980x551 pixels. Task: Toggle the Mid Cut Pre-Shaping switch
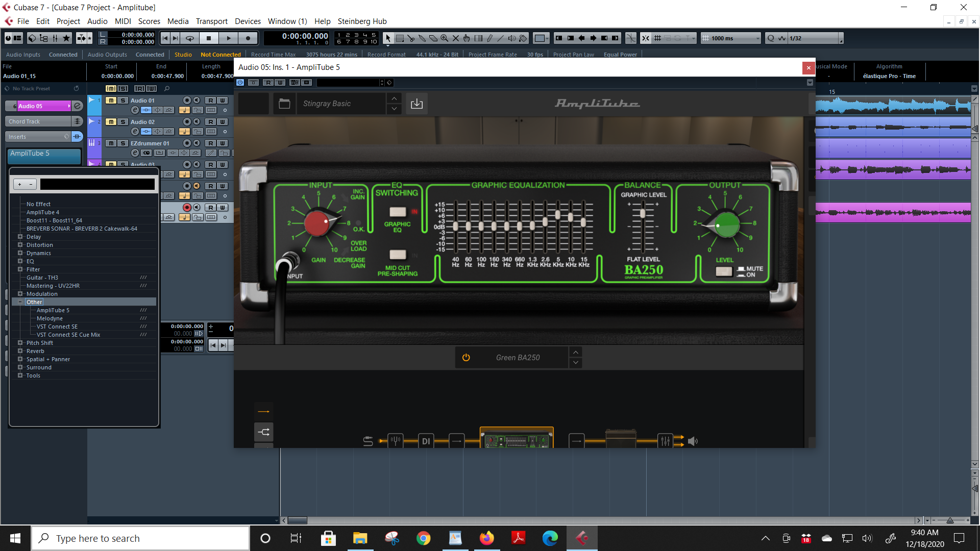398,255
